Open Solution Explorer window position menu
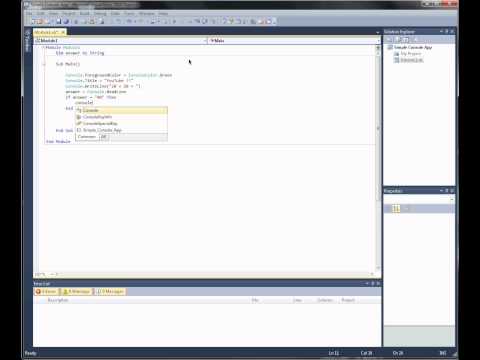 coord(441,31)
